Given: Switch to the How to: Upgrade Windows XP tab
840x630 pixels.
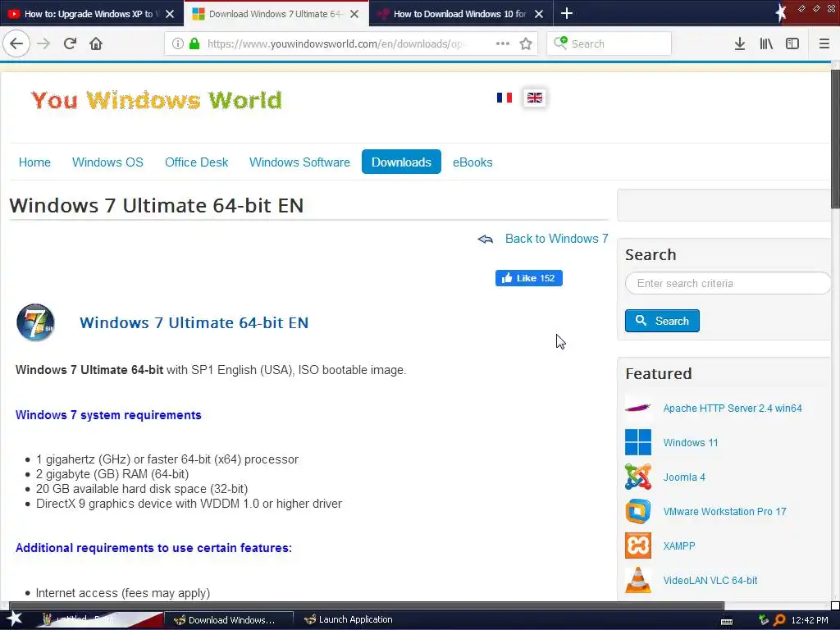Looking at the screenshot, I should pyautogui.click(x=91, y=14).
